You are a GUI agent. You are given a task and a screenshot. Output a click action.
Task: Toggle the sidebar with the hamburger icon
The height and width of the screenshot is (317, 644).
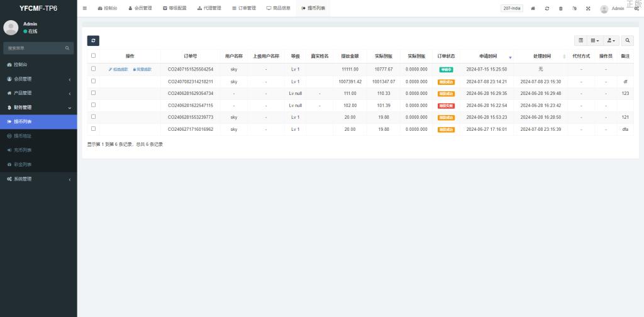click(x=85, y=8)
